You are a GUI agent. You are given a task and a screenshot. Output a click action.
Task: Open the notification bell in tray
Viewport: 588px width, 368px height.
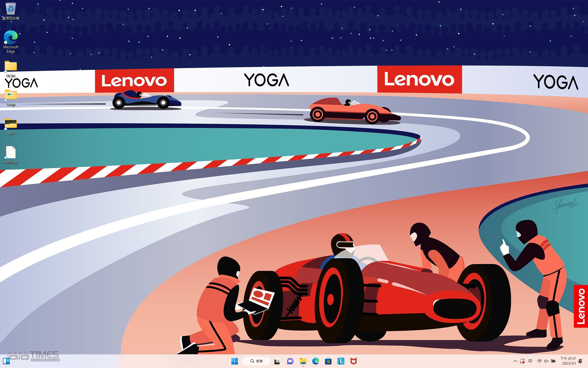coord(580,361)
